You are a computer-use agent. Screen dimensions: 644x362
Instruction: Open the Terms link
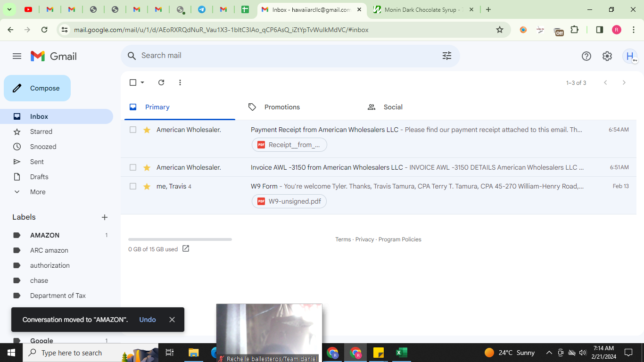343,239
